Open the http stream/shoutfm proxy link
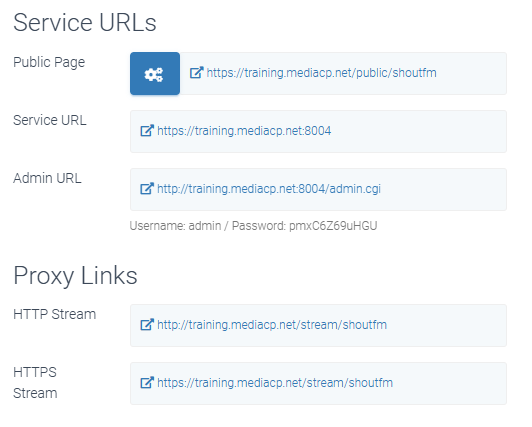 pyautogui.click(x=272, y=325)
